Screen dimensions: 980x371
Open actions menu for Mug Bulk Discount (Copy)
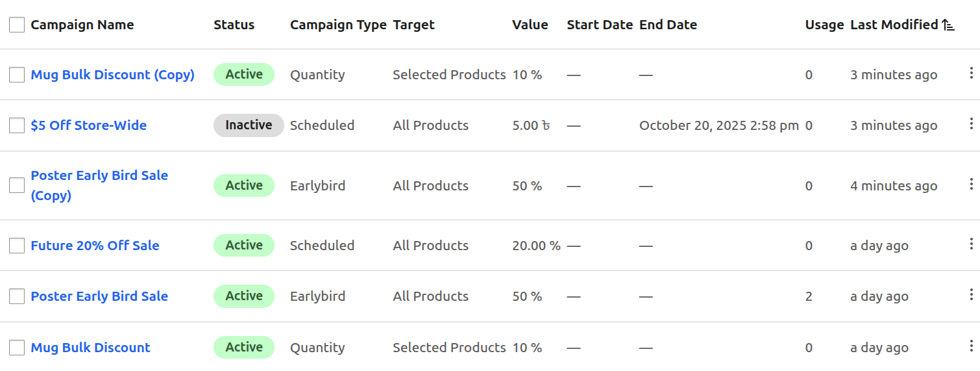[971, 73]
